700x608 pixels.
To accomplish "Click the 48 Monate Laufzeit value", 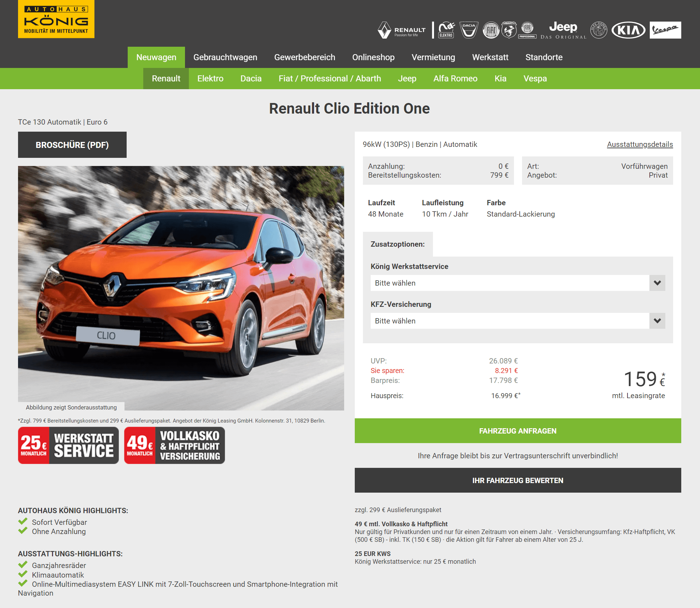I will 386,214.
